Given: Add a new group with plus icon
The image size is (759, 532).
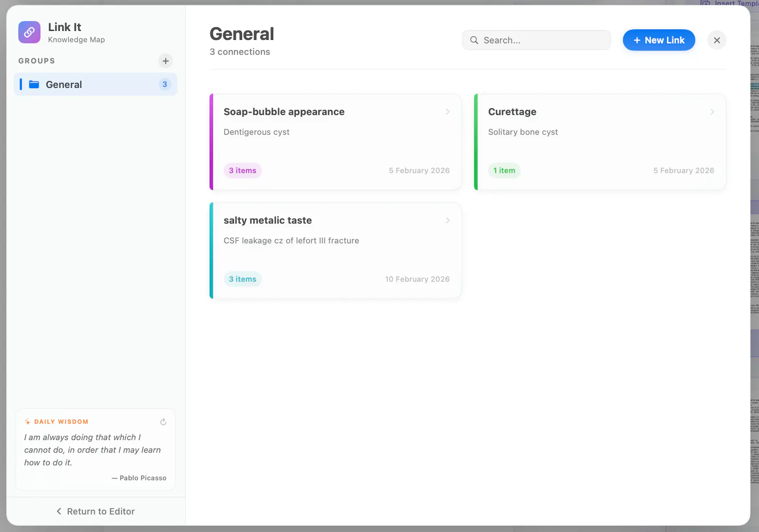Looking at the screenshot, I should 166,61.
